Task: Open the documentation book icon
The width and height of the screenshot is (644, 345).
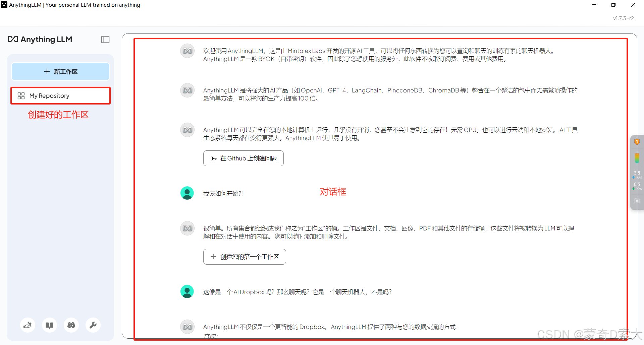Action: tap(49, 325)
